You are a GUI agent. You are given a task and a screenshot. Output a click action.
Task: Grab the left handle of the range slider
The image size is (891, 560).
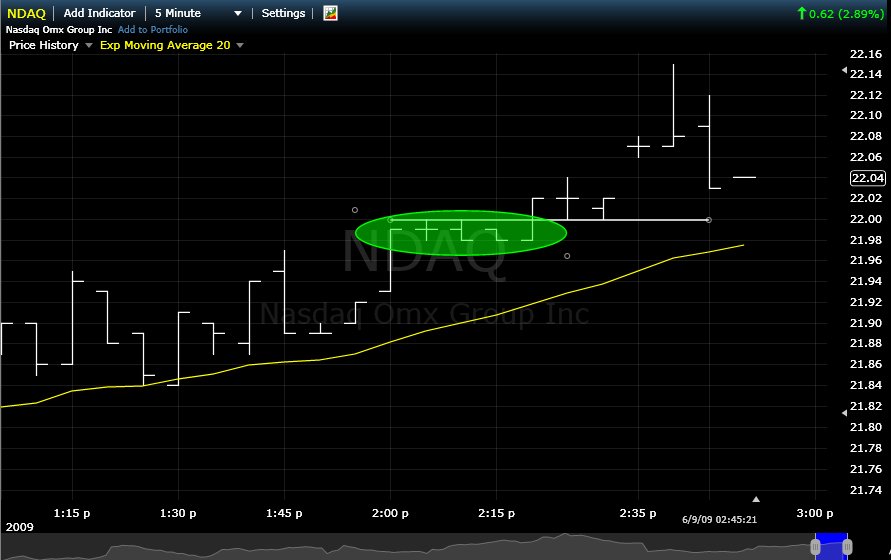coord(815,547)
